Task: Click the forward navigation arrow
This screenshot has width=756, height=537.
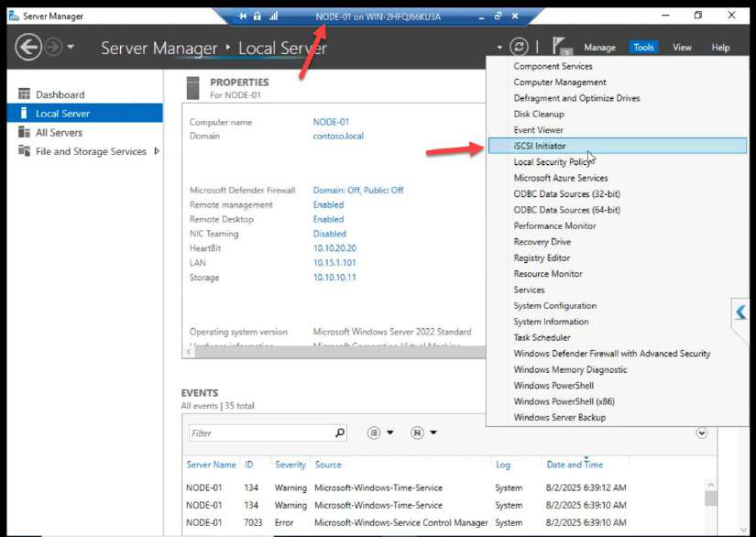Action: tap(53, 48)
